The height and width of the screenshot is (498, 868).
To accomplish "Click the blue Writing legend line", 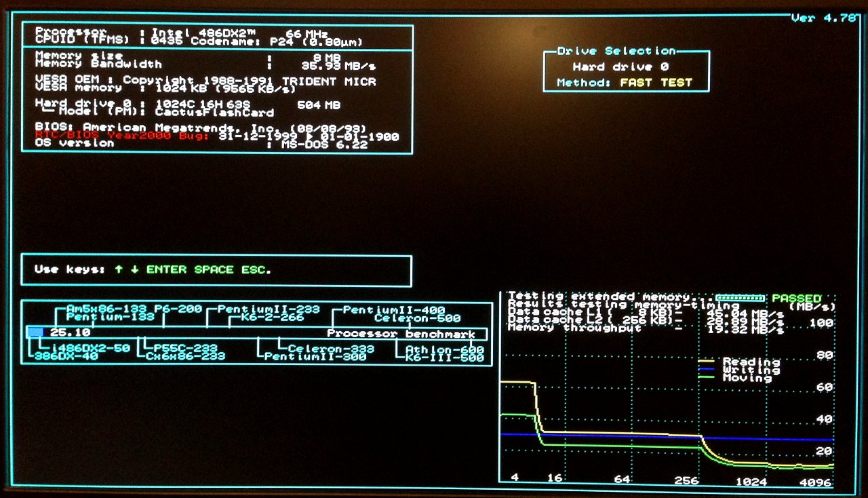I will click(x=706, y=370).
